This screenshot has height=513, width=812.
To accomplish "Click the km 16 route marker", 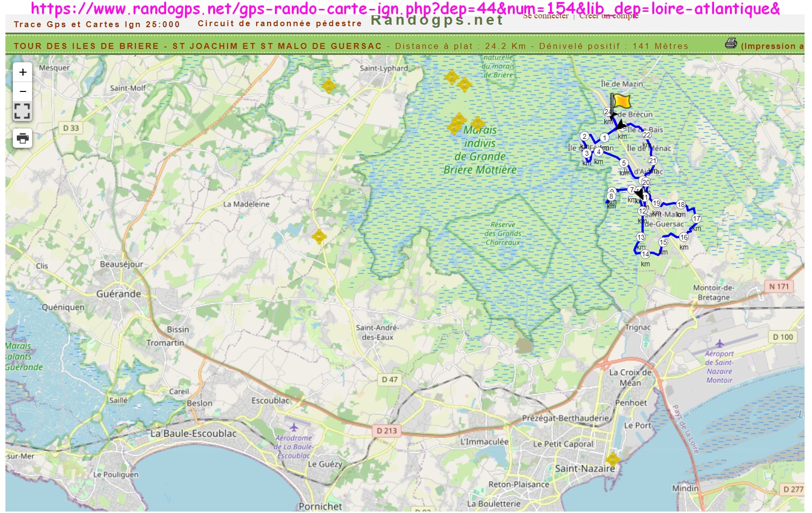I will [x=684, y=237].
